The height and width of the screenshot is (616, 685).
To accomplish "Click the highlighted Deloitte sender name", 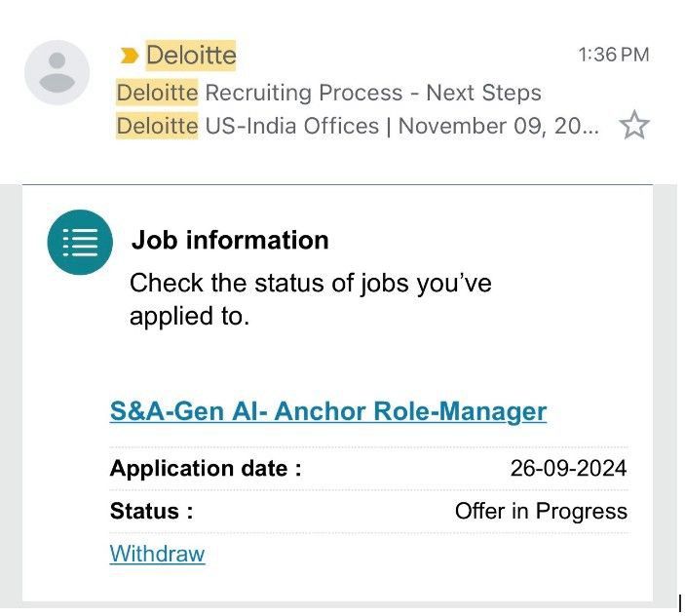I will [191, 55].
